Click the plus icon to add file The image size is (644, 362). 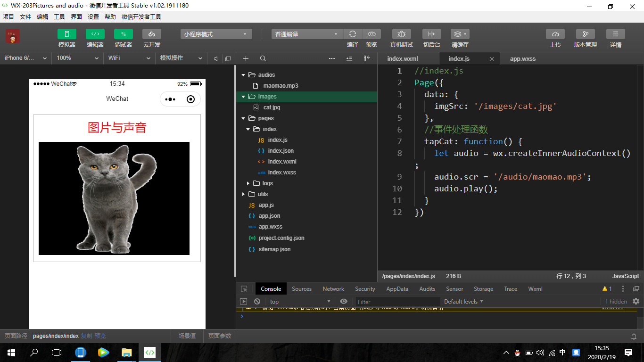246,58
